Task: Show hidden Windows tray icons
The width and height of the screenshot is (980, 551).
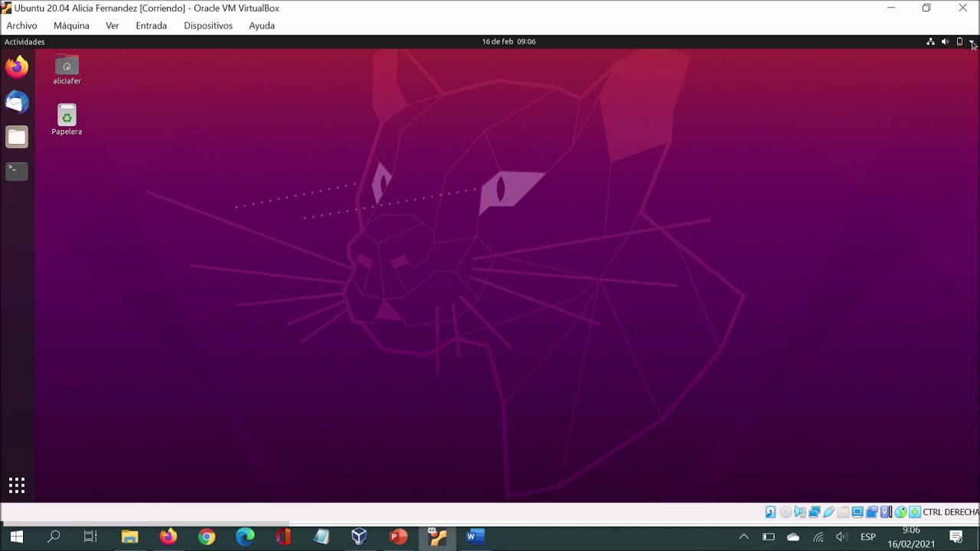Action: pos(743,536)
